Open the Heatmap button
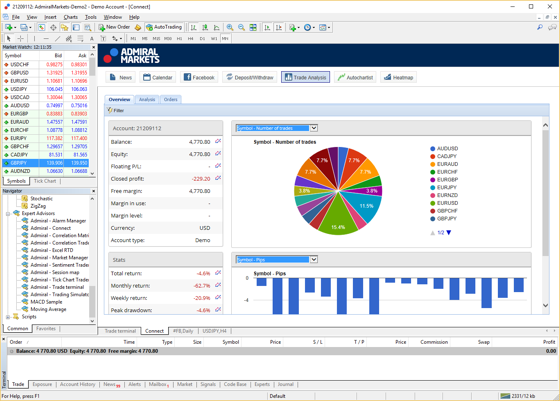560x401 pixels. [399, 77]
